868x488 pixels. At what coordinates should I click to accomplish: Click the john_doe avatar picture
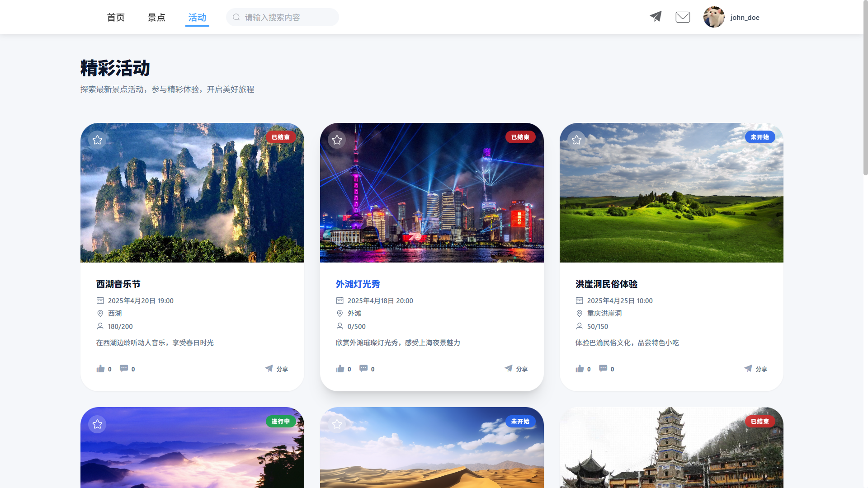[714, 17]
